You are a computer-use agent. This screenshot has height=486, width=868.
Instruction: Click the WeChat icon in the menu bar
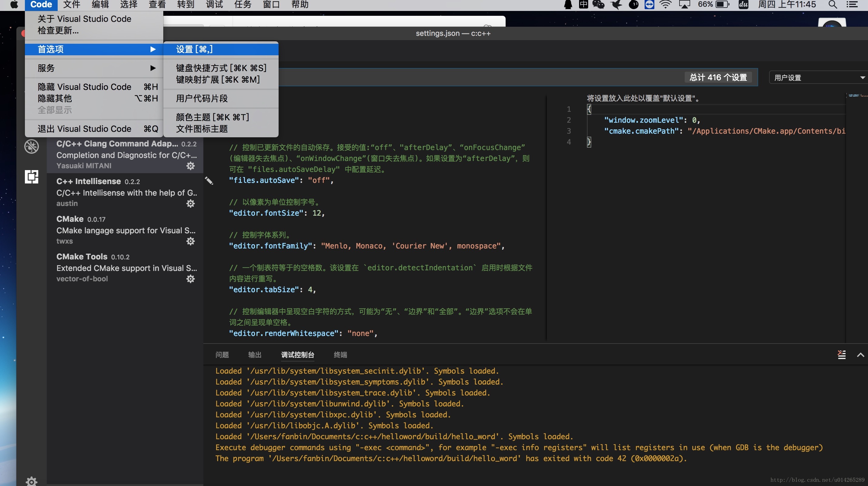pos(599,4)
